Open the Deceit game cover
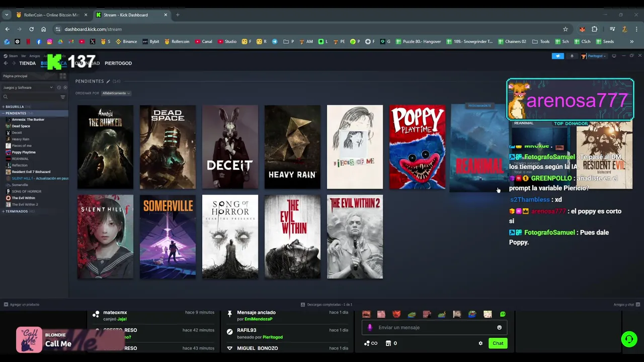Viewport: 644px width, 362px height. 230,147
